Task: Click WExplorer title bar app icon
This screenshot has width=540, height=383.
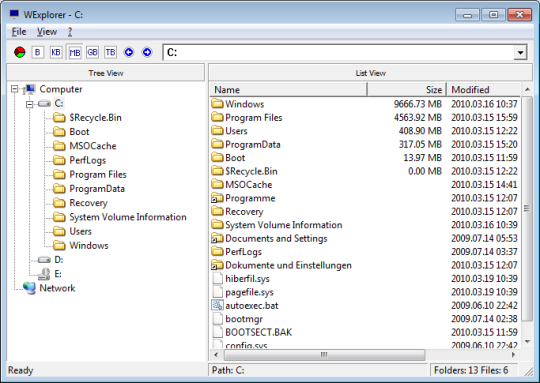Action: pos(14,14)
